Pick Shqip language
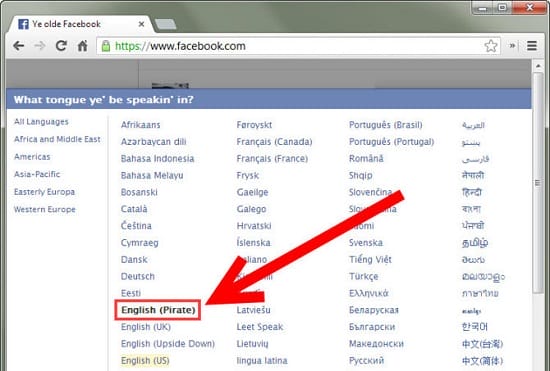This screenshot has height=371, width=550. (x=361, y=175)
